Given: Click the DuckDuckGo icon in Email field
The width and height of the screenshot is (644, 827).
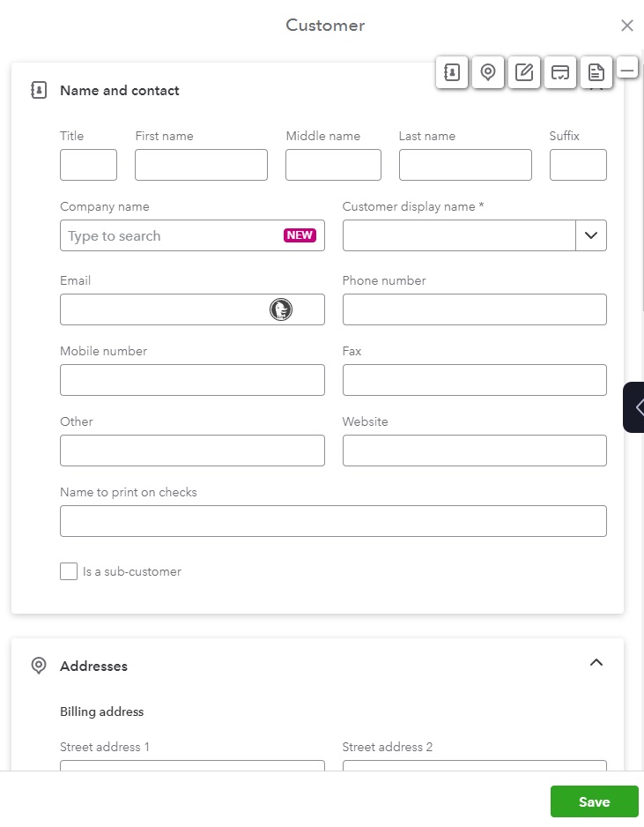Looking at the screenshot, I should (x=281, y=309).
